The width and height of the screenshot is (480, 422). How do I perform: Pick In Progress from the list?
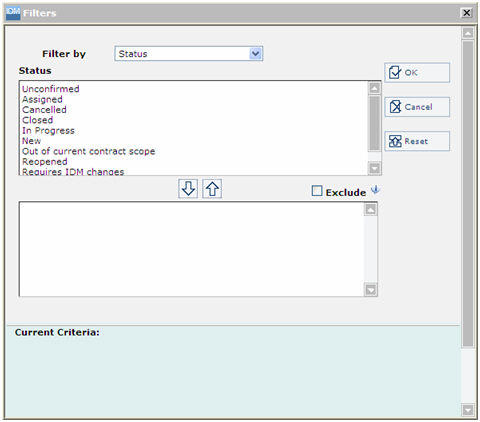48,130
